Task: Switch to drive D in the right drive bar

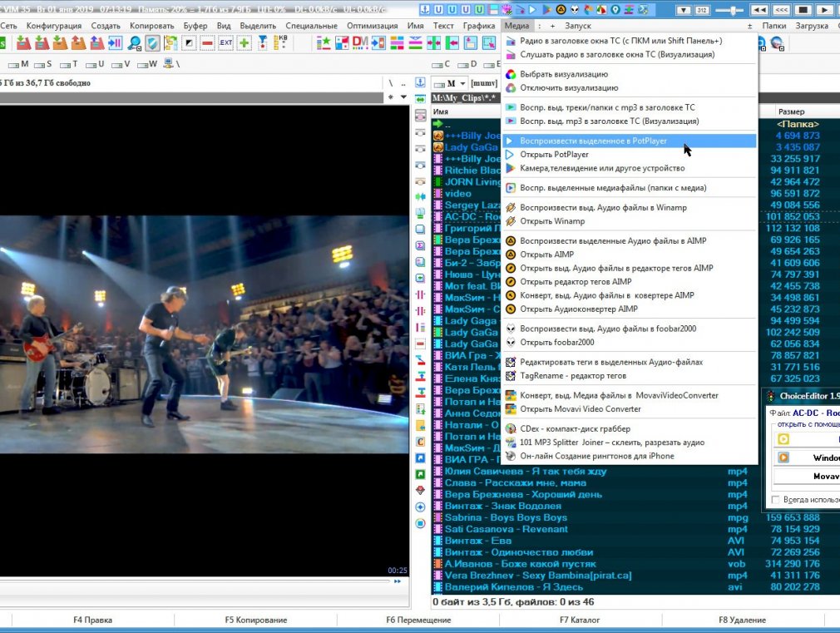Action: coord(467,64)
